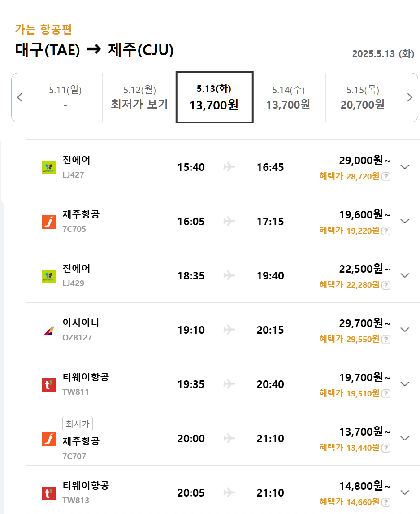This screenshot has width=420, height=514.
Task: Expand fare details for flight TW813
Action: point(405,492)
